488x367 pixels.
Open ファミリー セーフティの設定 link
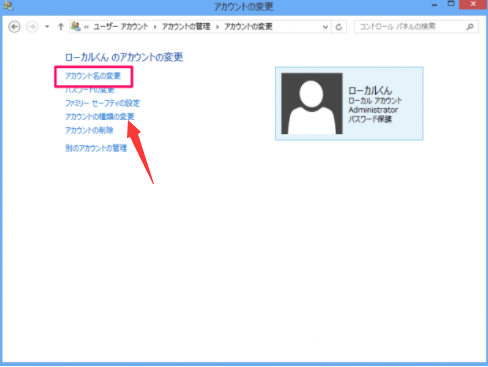(x=102, y=103)
